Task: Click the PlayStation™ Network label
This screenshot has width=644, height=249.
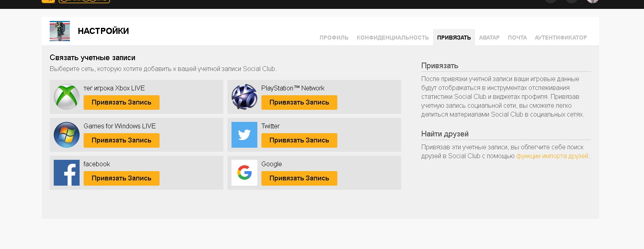Action: click(293, 88)
